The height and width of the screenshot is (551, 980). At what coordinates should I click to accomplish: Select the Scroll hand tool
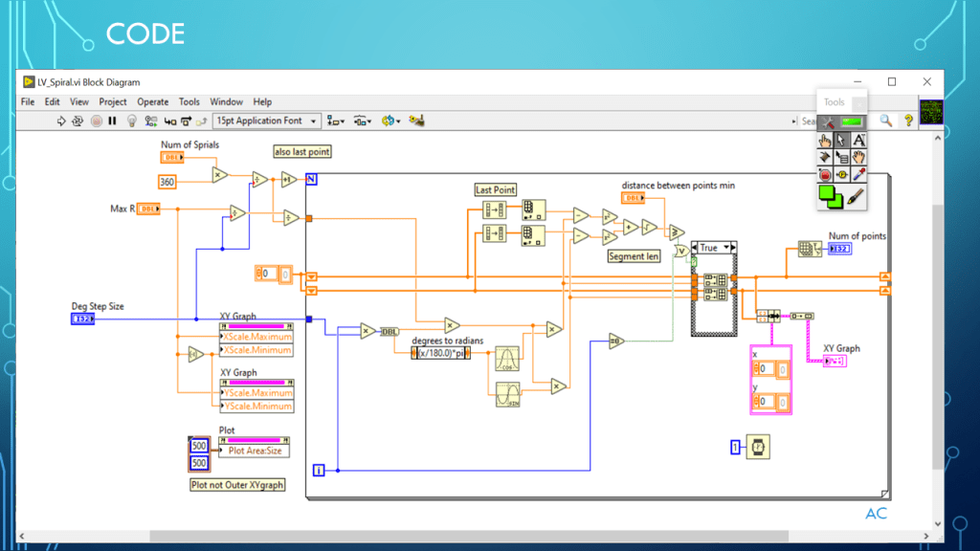point(858,157)
